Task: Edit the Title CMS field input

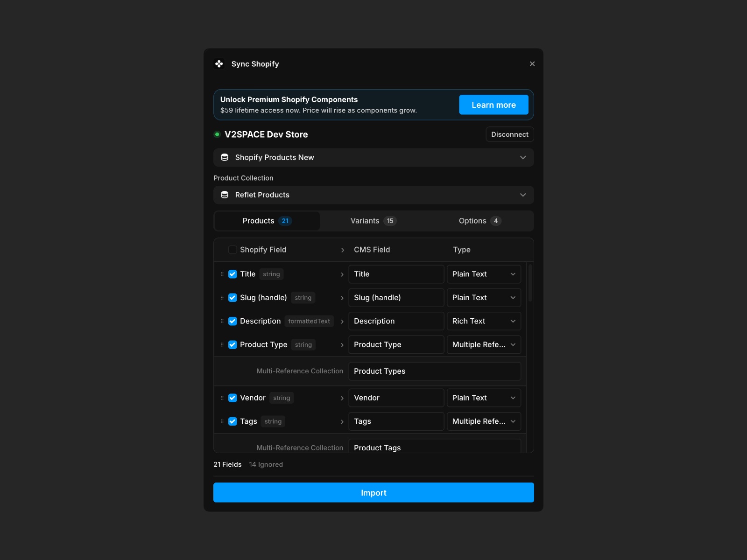Action: [396, 274]
